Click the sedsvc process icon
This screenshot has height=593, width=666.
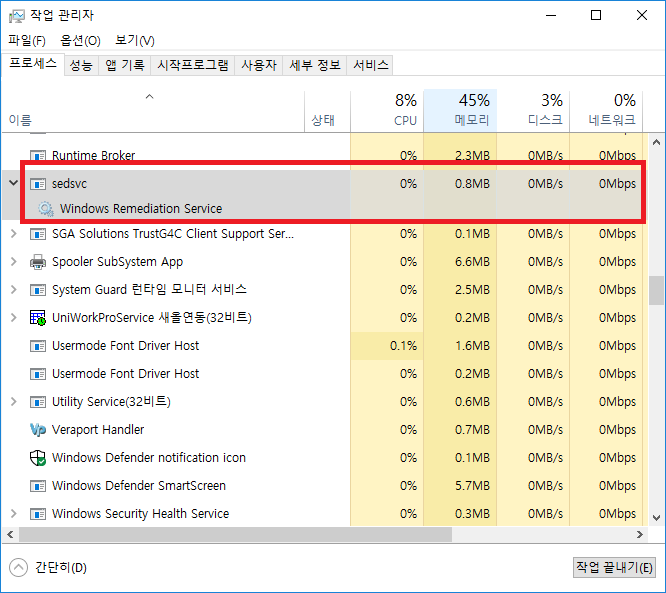point(38,184)
